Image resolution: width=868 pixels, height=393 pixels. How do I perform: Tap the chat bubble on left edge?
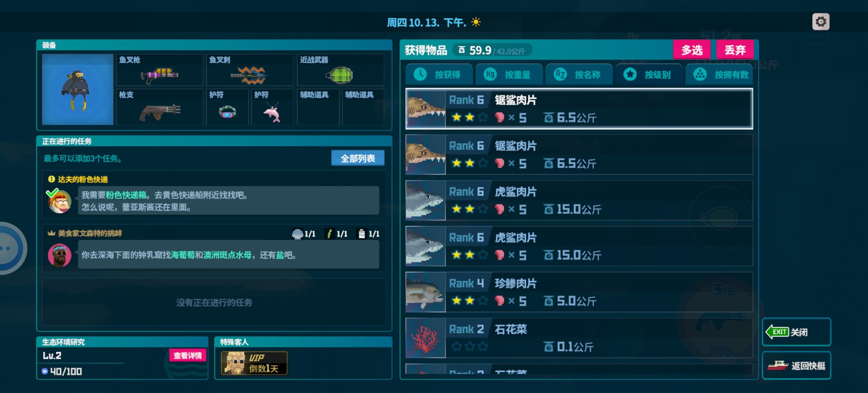(x=10, y=248)
